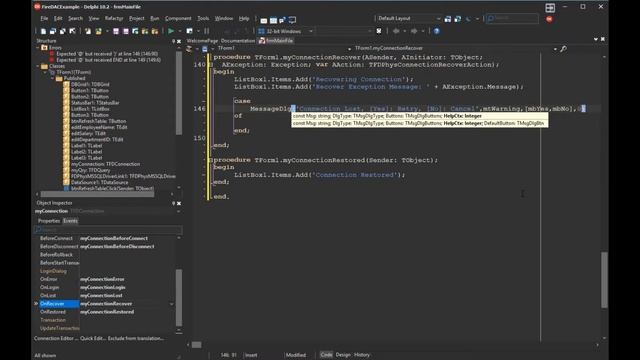Click the Connection Editor link
Screen dimensions: 640x360
pos(56,338)
